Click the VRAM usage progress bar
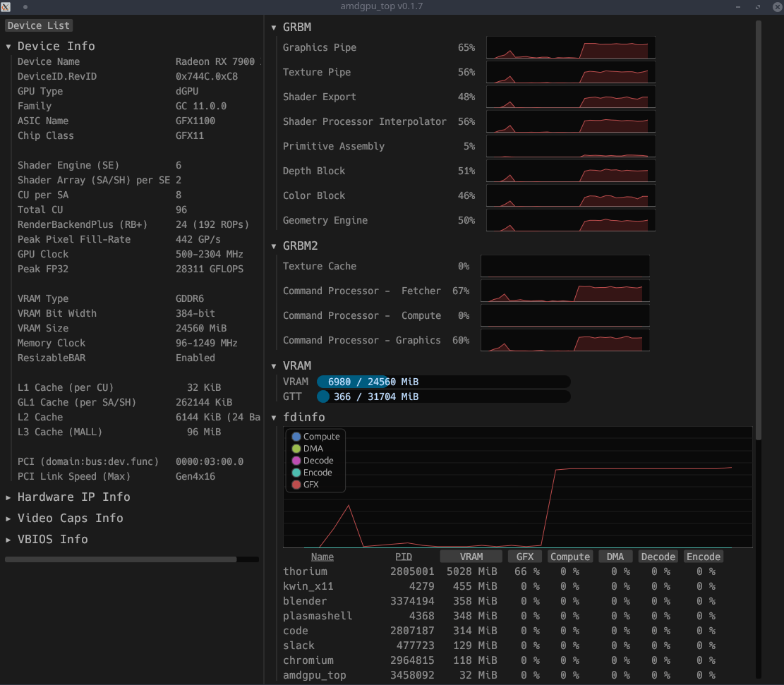 [443, 382]
